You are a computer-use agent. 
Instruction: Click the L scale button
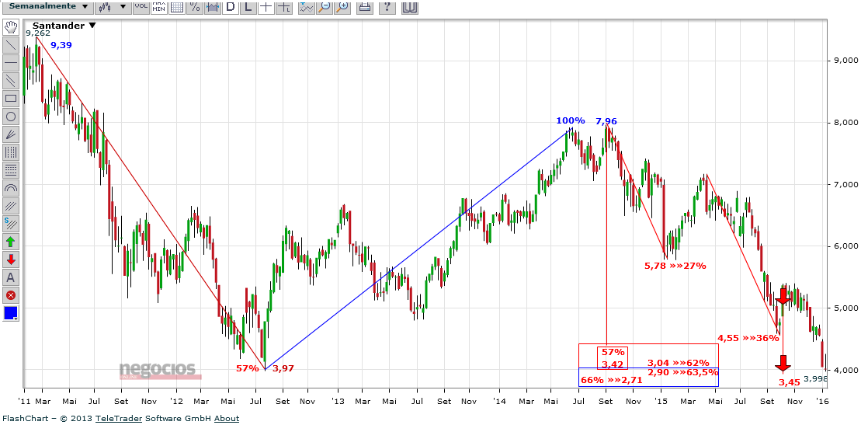[248, 6]
